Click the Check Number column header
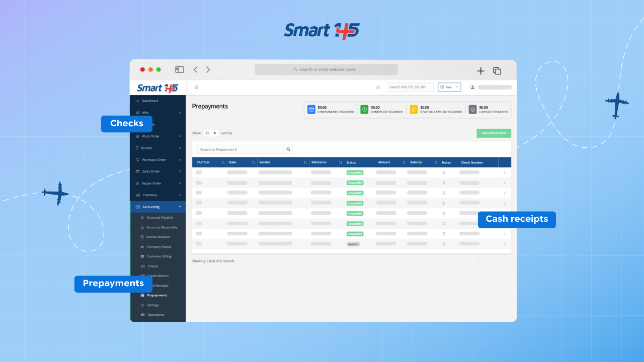Viewport: 644px width, 362px height. [x=472, y=162]
